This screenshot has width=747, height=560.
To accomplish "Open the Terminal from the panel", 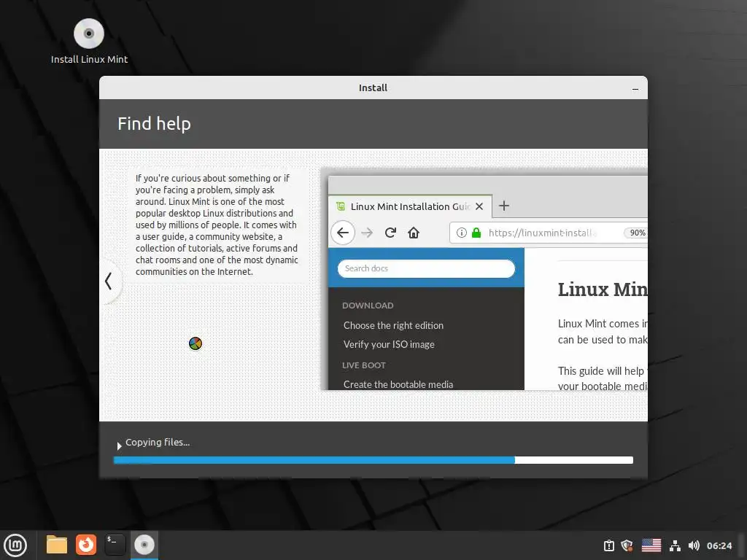I will click(115, 545).
